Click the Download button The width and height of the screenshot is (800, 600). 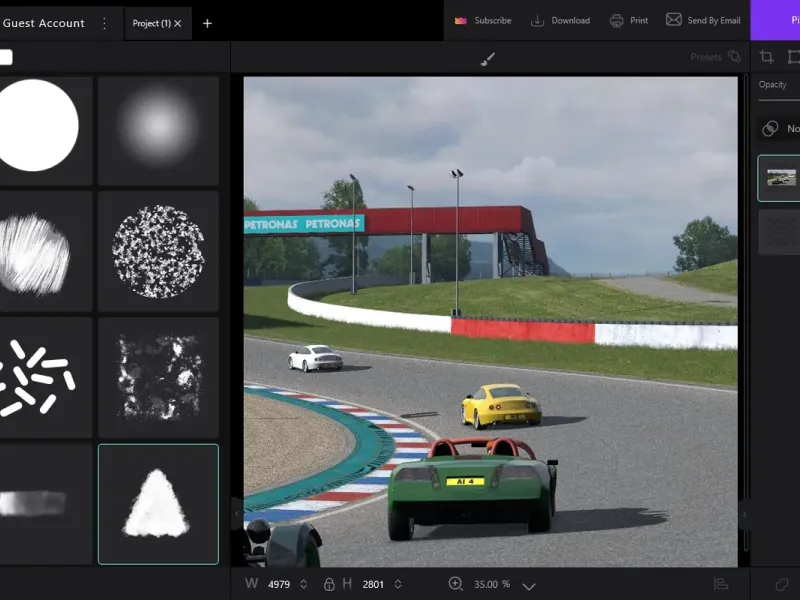[x=560, y=20]
